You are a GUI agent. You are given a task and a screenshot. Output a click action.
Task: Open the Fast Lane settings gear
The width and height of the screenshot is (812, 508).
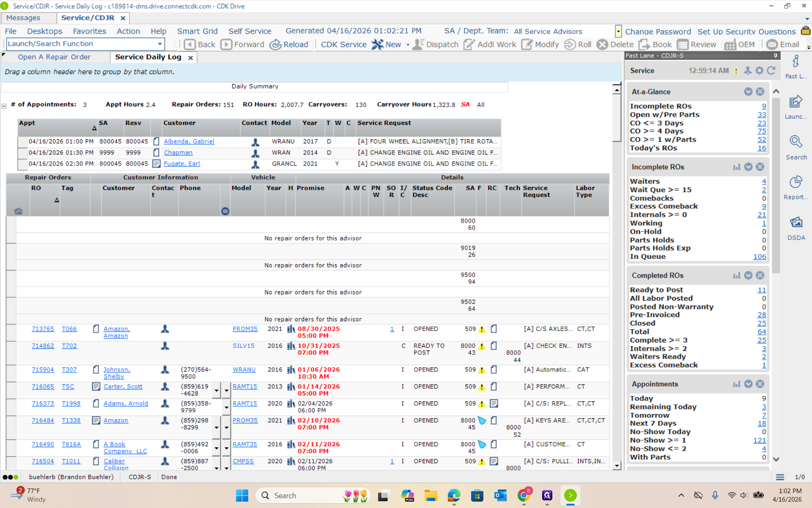click(760, 71)
